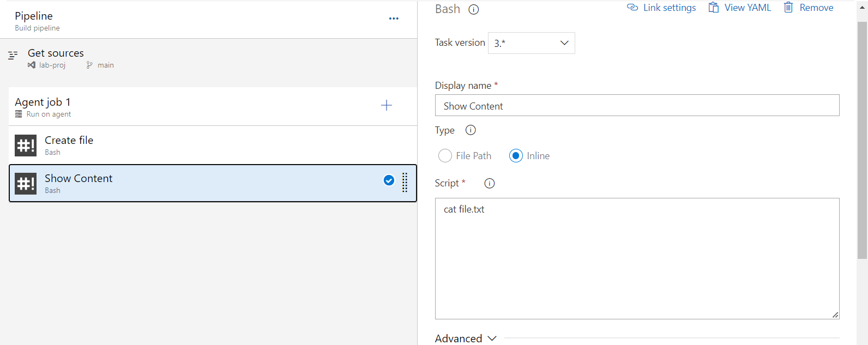Select the Inline radio button
This screenshot has width=868, height=345.
click(516, 156)
